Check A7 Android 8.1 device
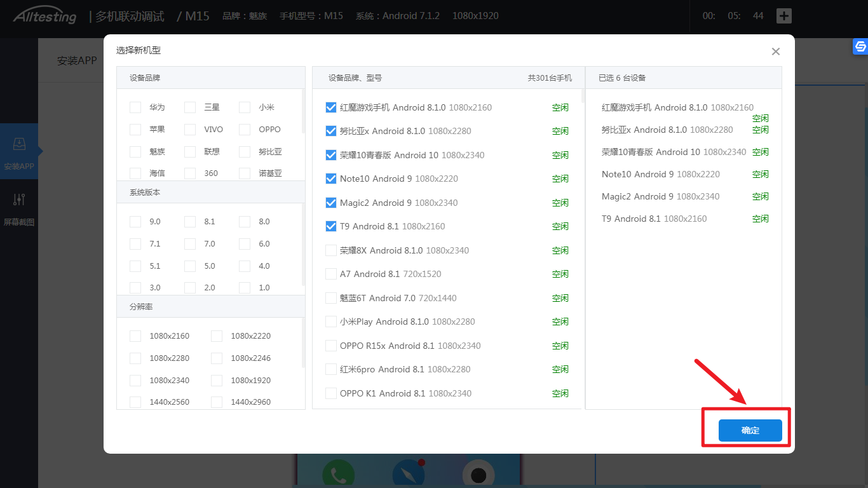868x488 pixels. pyautogui.click(x=331, y=274)
